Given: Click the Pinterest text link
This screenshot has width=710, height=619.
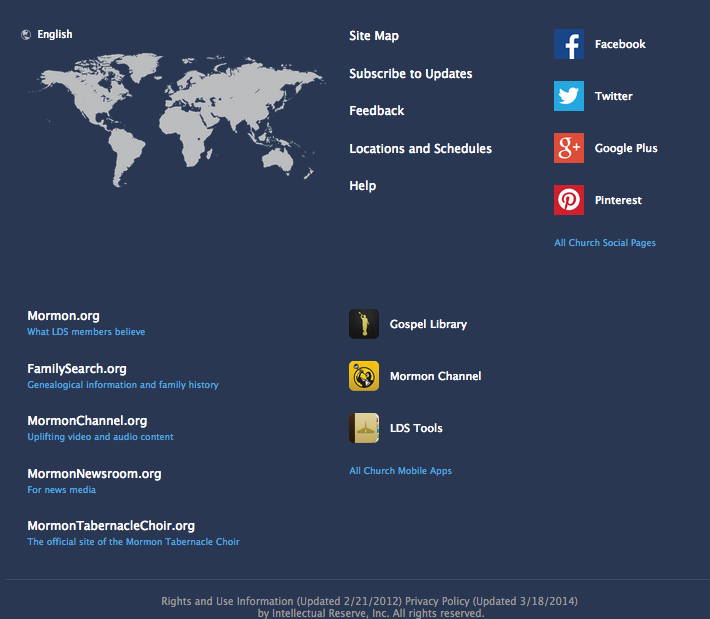Looking at the screenshot, I should (x=618, y=200).
